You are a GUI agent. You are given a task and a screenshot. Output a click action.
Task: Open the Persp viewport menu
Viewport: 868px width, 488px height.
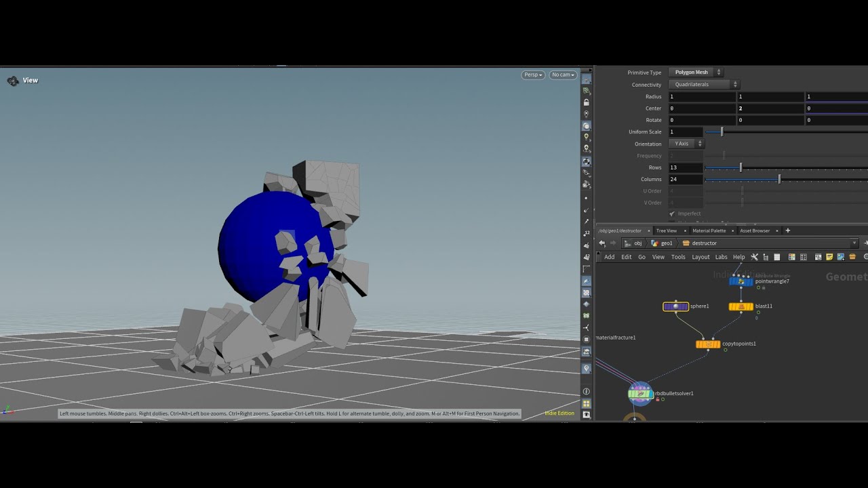533,75
